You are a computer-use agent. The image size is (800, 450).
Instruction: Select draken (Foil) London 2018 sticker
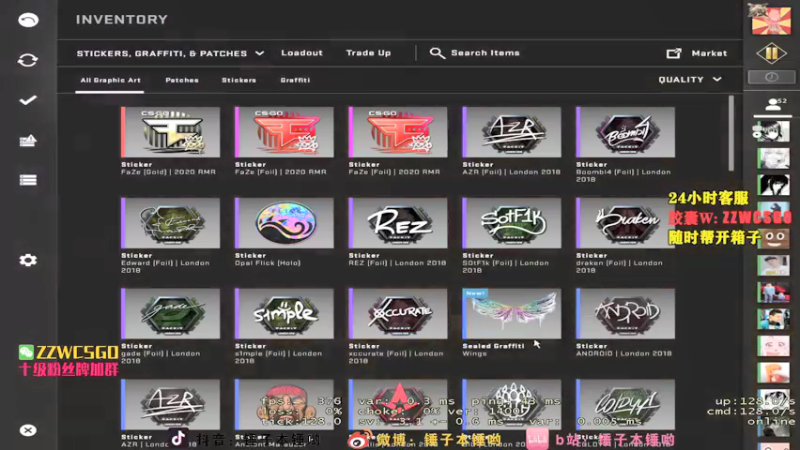tap(626, 223)
